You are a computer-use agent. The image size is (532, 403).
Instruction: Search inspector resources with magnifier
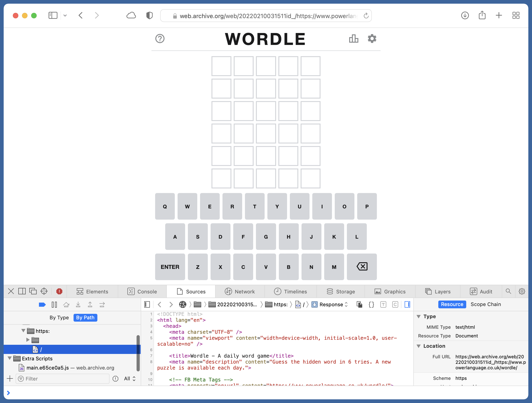pos(508,291)
